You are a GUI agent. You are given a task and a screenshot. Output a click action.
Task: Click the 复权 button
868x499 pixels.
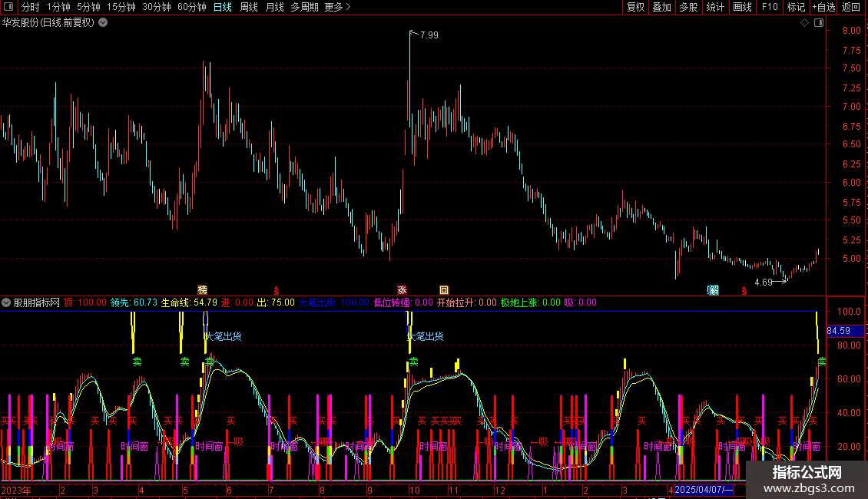click(635, 8)
